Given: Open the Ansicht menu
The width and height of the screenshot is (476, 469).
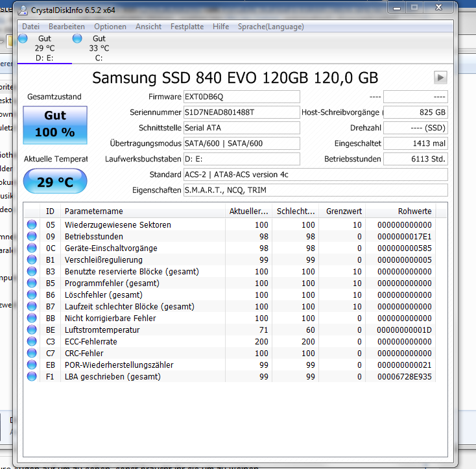Looking at the screenshot, I should tap(148, 27).
